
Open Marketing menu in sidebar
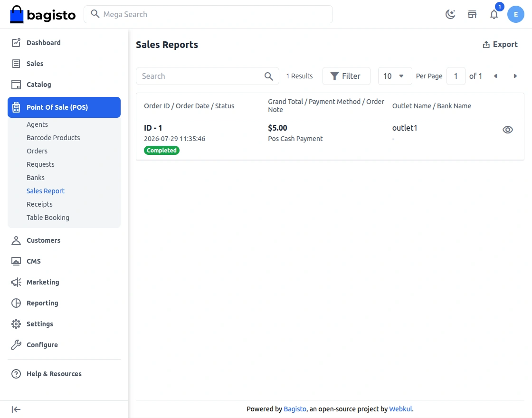coord(64,282)
